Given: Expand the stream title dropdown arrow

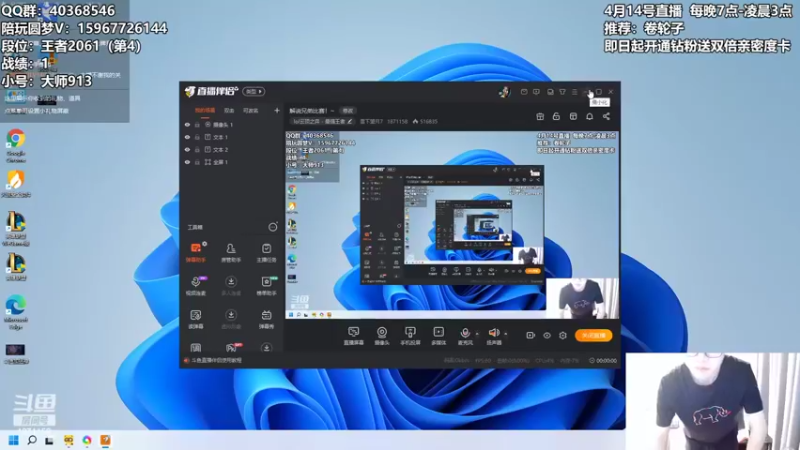Looking at the screenshot, I should pos(332,111).
